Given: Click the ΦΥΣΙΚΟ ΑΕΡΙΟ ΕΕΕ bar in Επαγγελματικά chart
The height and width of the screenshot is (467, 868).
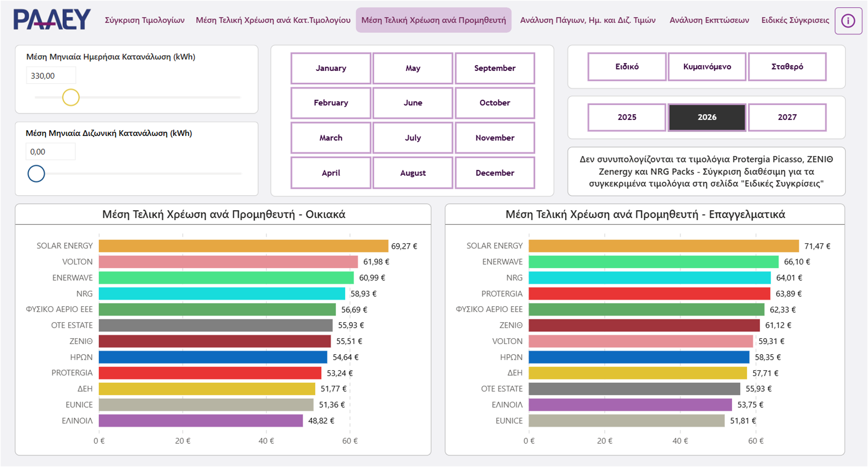Looking at the screenshot, I should click(647, 309).
